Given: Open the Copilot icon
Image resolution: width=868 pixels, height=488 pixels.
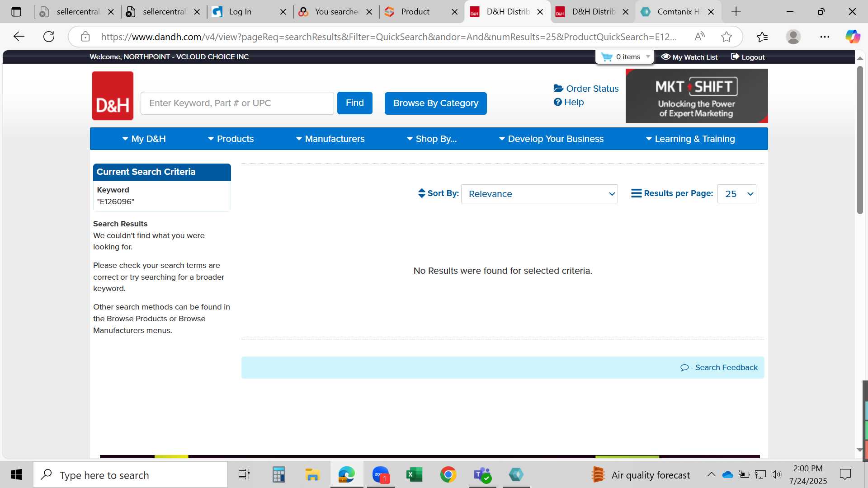Looking at the screenshot, I should [853, 37].
